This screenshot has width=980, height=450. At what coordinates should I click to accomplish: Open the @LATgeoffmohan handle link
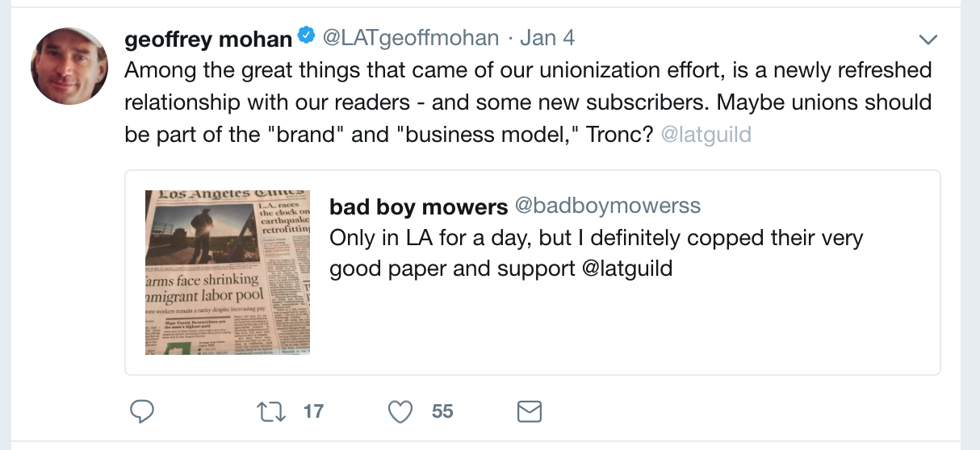411,38
